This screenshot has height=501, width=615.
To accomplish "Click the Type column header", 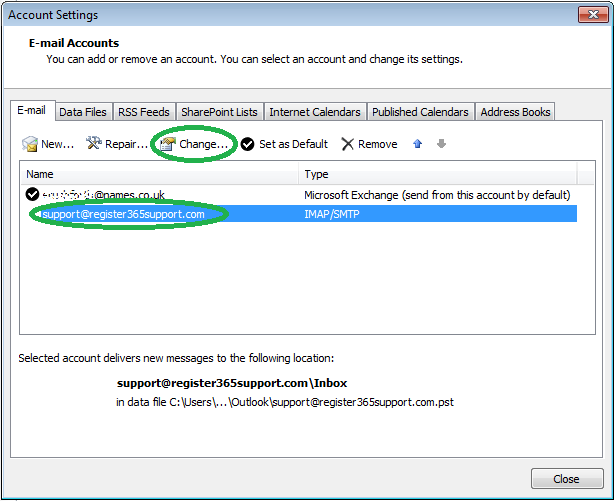I will click(x=439, y=174).
